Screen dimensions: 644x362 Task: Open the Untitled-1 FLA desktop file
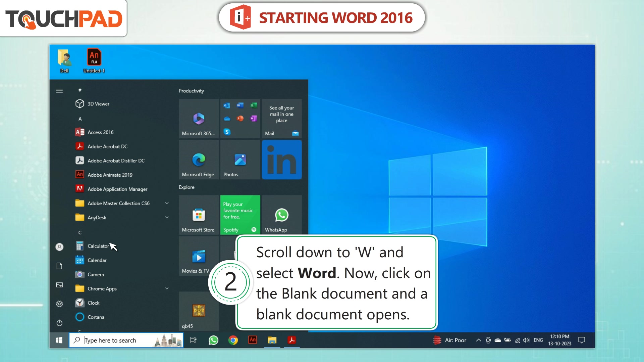94,61
